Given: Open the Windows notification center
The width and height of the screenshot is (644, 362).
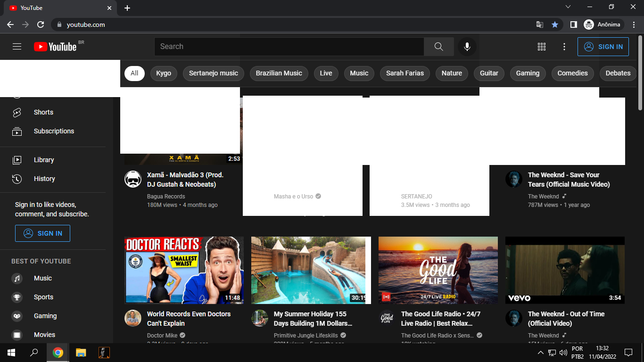Looking at the screenshot, I should point(628,353).
